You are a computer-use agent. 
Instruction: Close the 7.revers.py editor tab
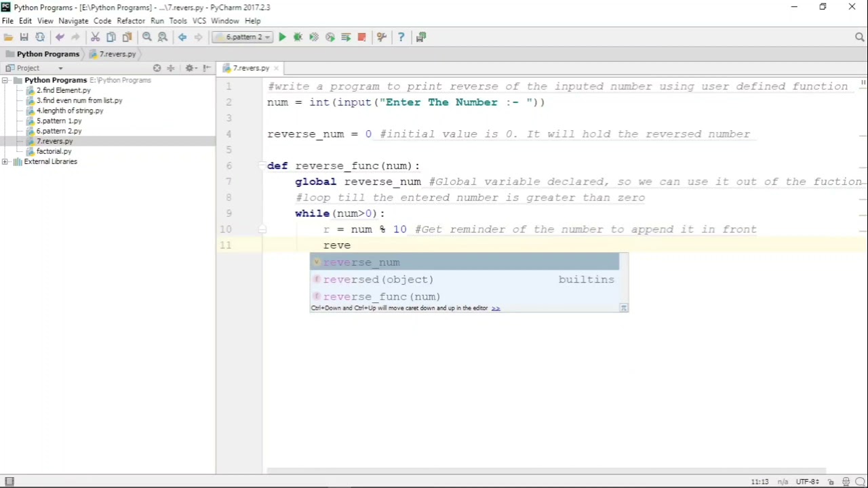point(277,68)
